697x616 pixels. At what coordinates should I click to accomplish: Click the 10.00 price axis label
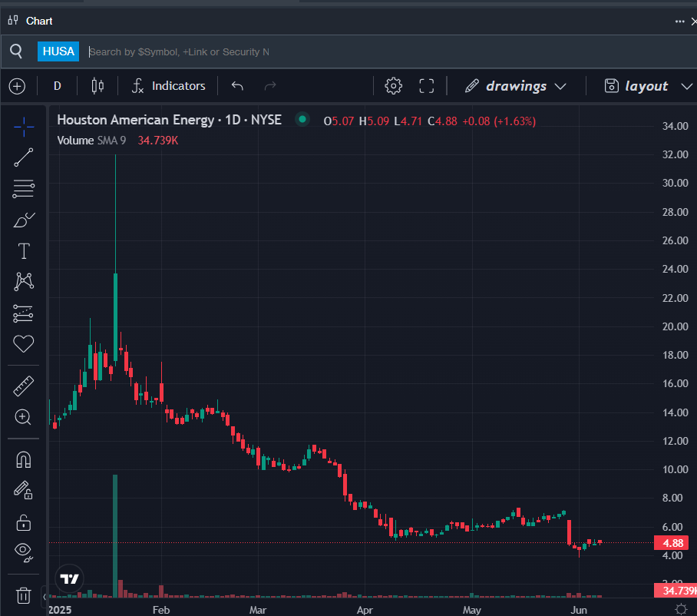click(x=676, y=469)
